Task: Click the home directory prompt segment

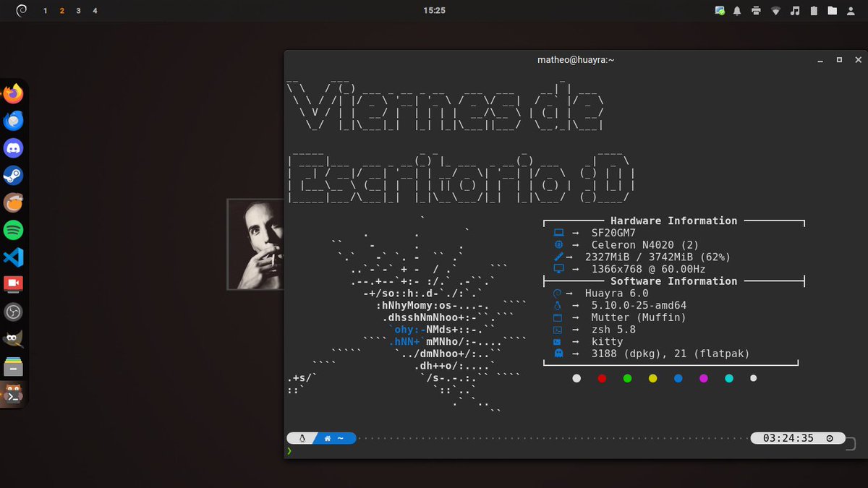Action: point(336,438)
